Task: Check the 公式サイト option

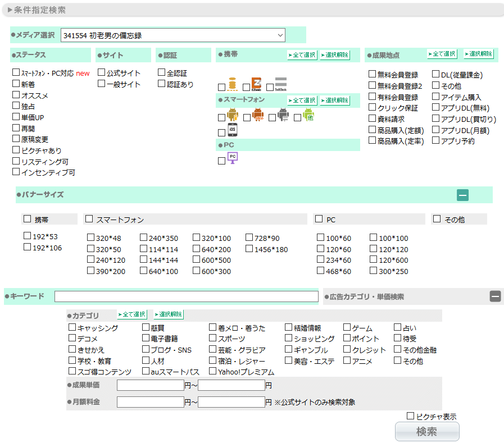Action: 101,72
